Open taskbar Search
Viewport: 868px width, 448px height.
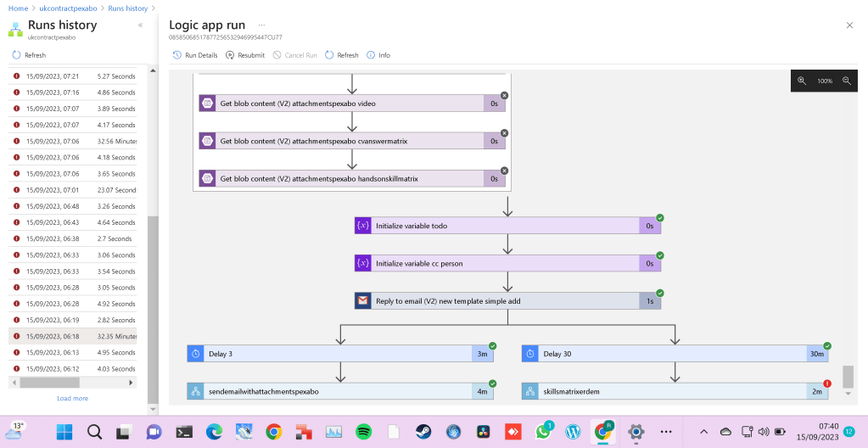(x=94, y=432)
